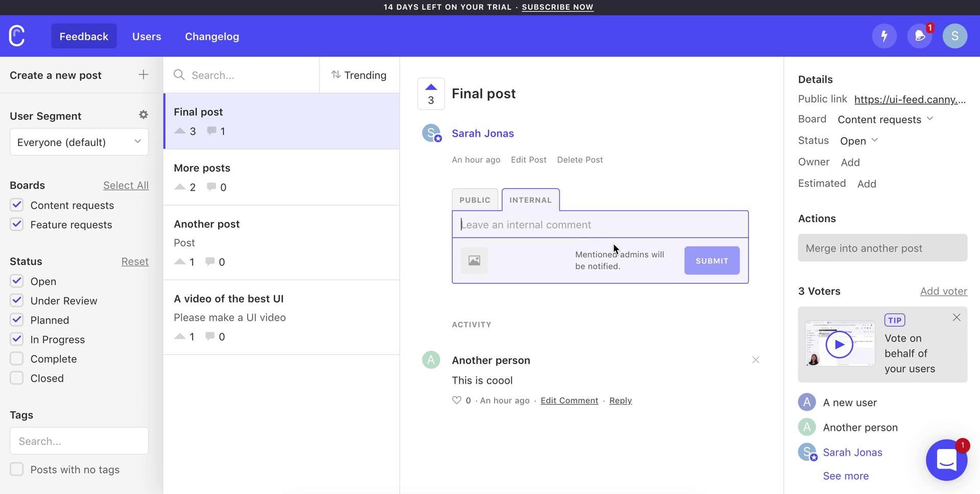Open the Status dropdown showing Open
Viewport: 980px width, 494px height.
pyautogui.click(x=859, y=140)
